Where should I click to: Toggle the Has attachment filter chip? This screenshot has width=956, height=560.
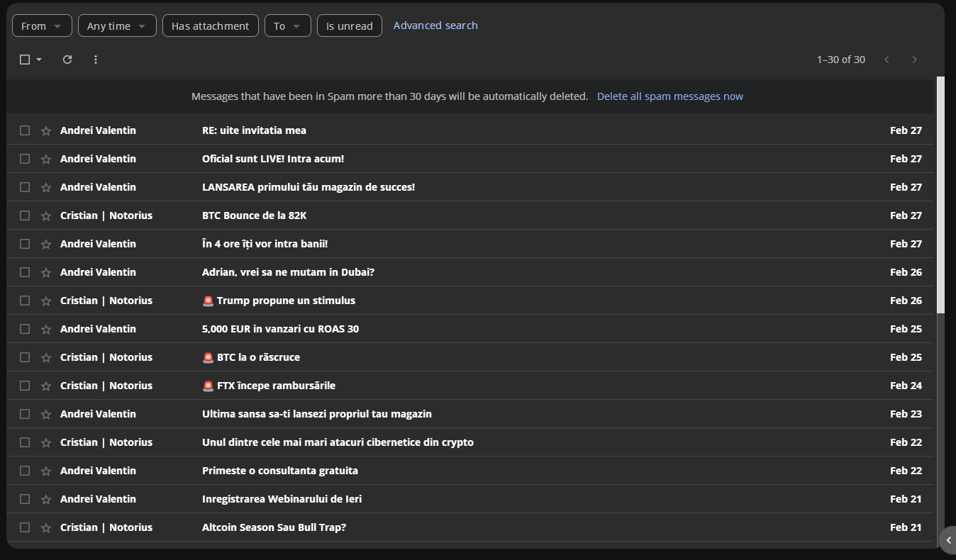click(x=210, y=26)
